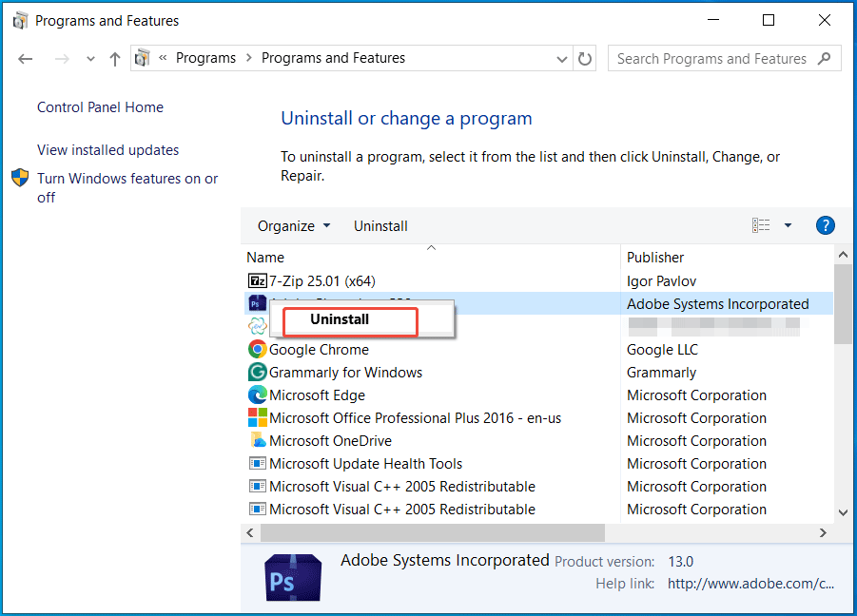
Task: Expand the view options dropdown arrow
Action: click(x=787, y=225)
